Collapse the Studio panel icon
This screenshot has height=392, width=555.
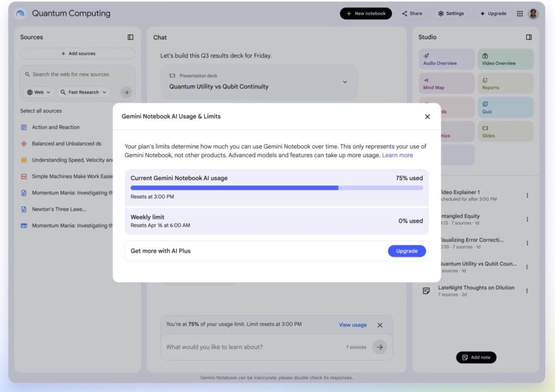click(529, 37)
